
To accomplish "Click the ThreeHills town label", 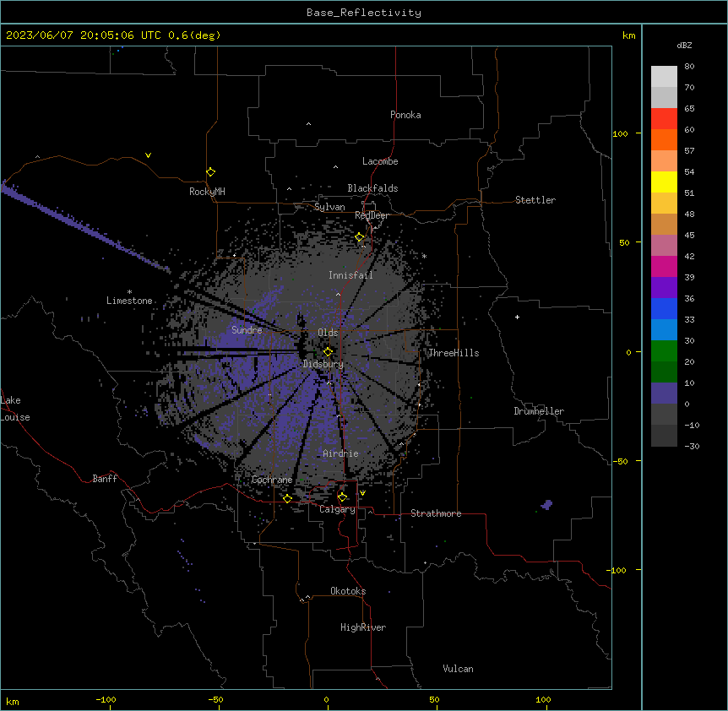I will 454,353.
